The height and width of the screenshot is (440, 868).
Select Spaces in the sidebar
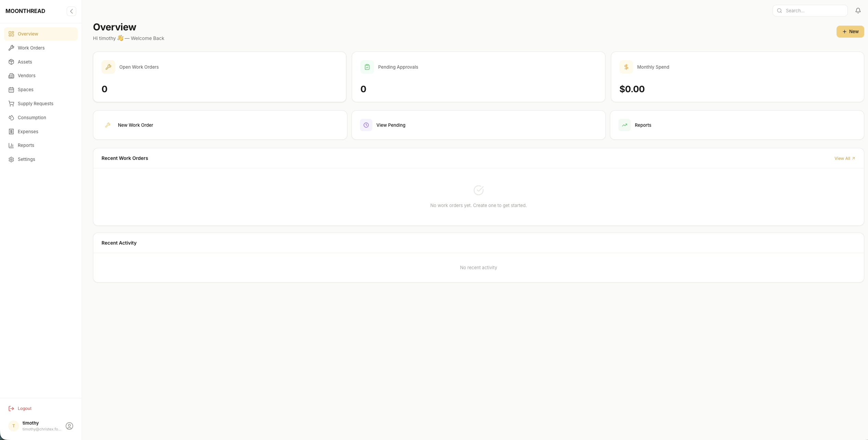[26, 89]
